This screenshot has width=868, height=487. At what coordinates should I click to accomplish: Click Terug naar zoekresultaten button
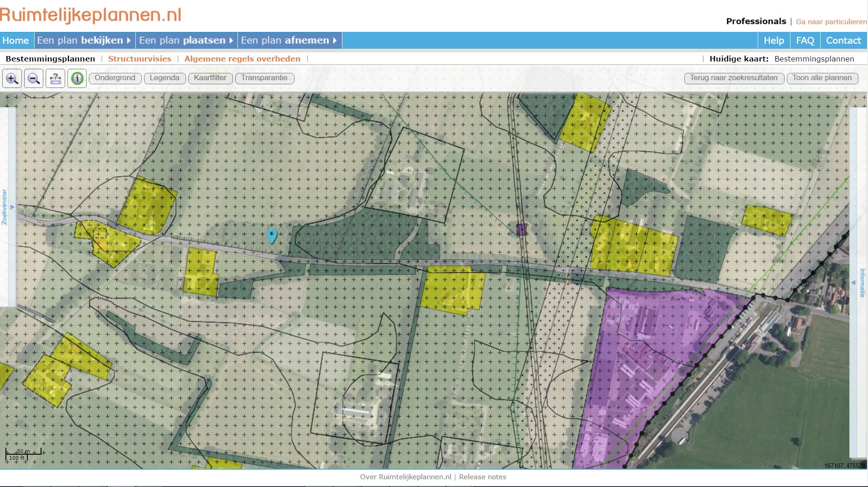coord(734,78)
